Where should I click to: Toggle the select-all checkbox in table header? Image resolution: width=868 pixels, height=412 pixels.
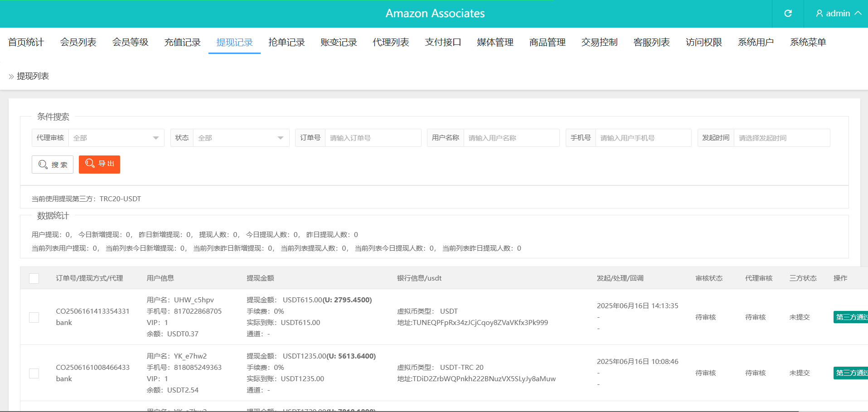[x=34, y=278]
